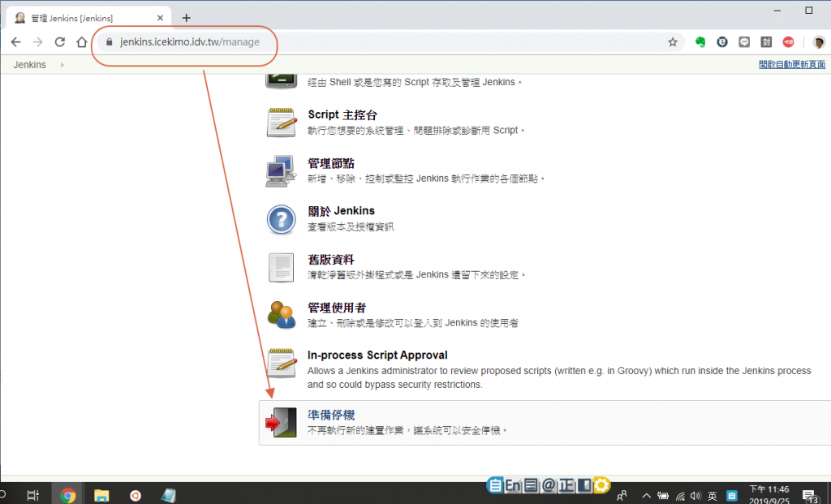Click the dark circular e extension icon
Viewport: 831px width, 504px height.
tap(721, 42)
